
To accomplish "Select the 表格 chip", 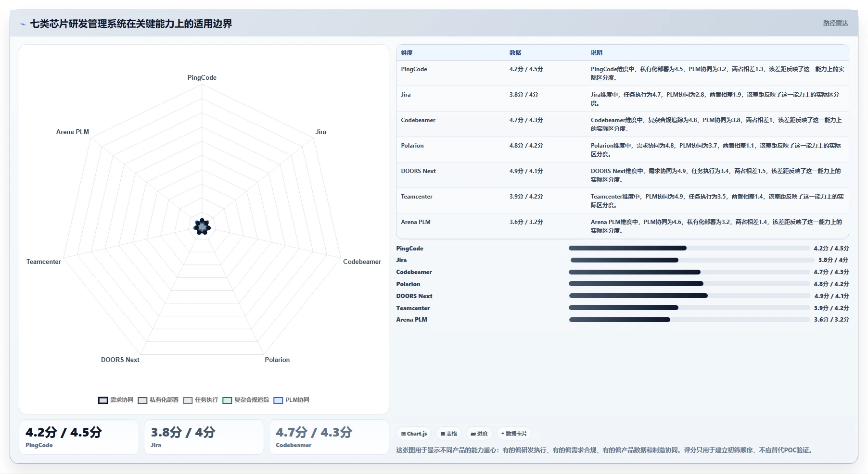I will tap(449, 434).
